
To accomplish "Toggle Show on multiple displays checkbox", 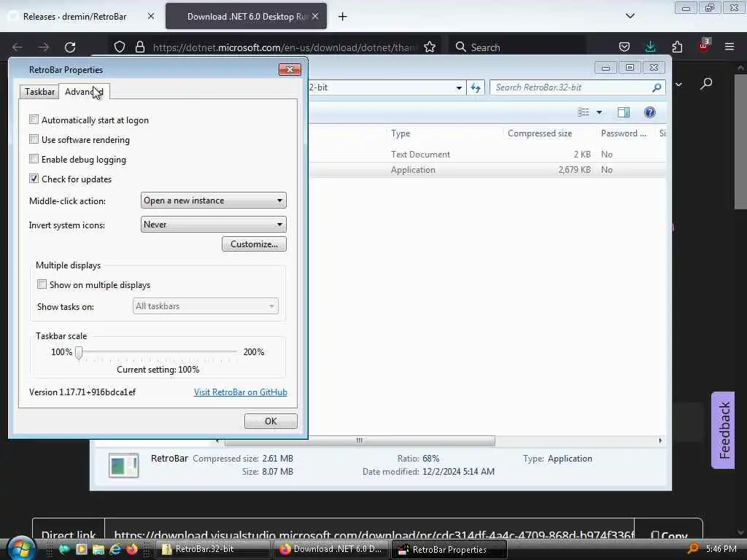I will 42,284.
